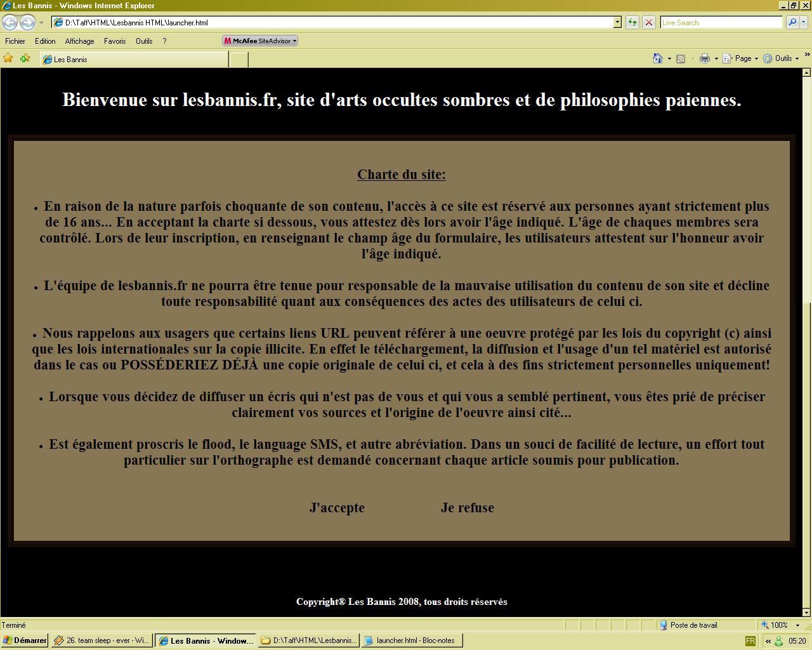The width and height of the screenshot is (812, 650).
Task: Switch to the team sleep Winamp taskbar item
Action: (x=101, y=640)
